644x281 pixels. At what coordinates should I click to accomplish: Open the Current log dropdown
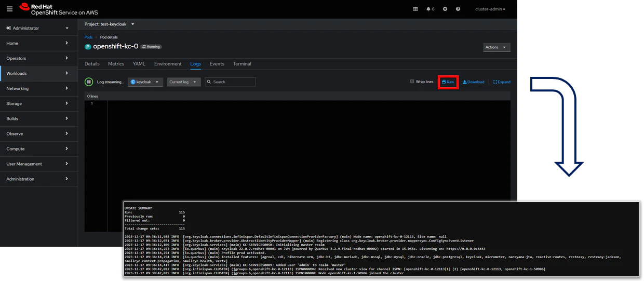coord(184,82)
